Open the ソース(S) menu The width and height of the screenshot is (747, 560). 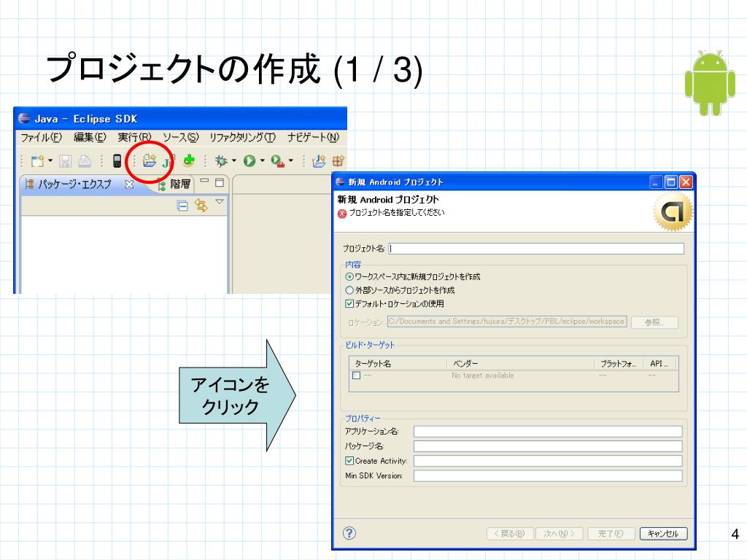pyautogui.click(x=181, y=138)
